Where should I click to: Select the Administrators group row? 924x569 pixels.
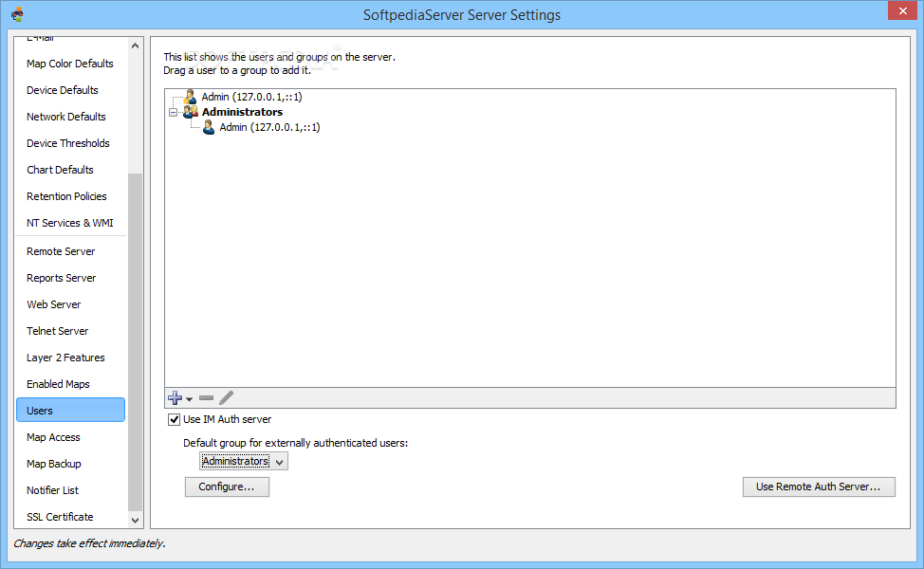(242, 112)
